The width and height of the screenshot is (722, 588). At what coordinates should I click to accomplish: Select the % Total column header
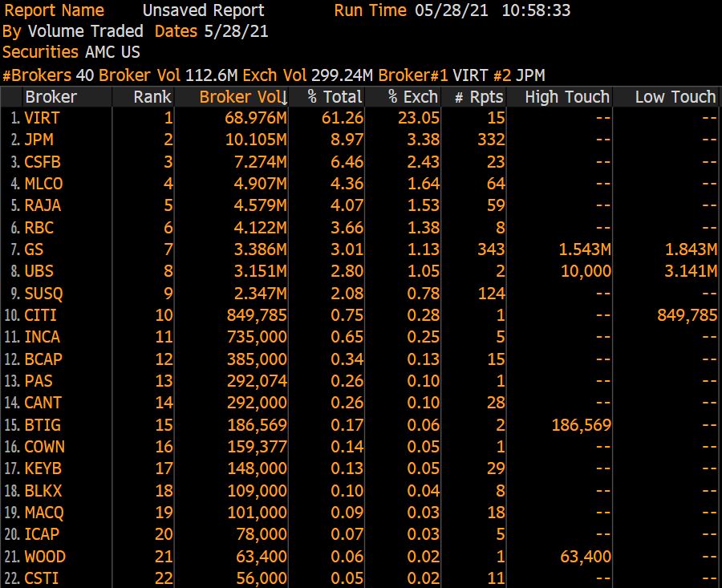(327, 97)
